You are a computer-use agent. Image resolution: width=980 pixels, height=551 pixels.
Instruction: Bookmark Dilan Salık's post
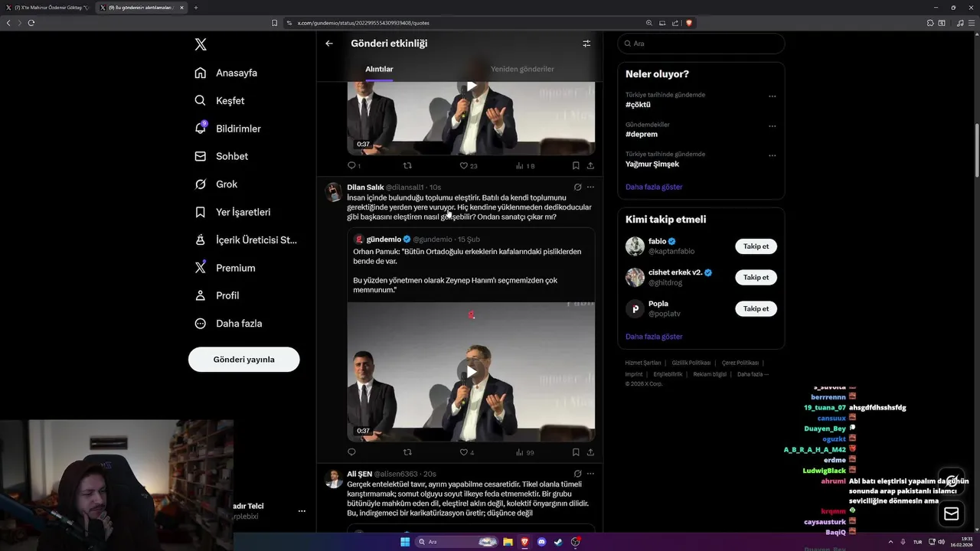(576, 452)
